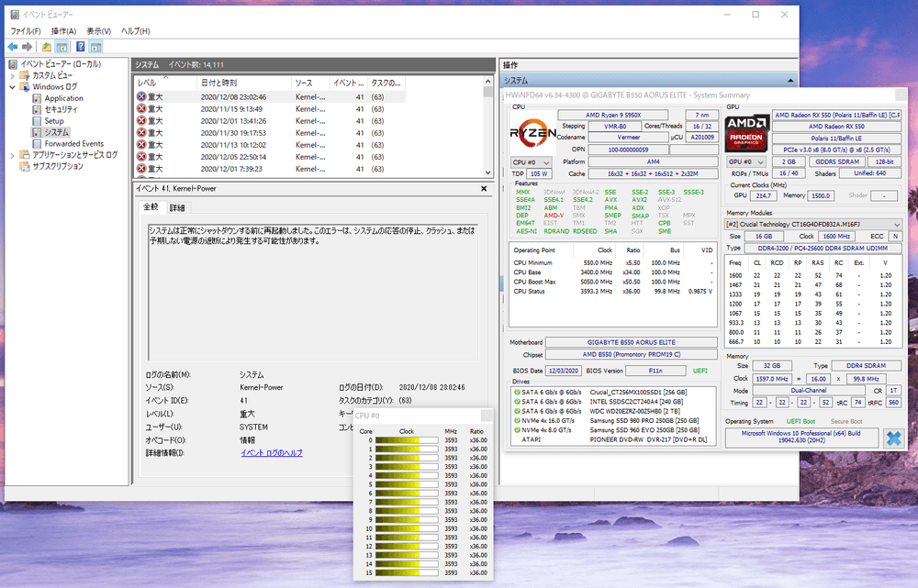Click the Forwarded Events log icon
The image size is (918, 588).
(37, 144)
